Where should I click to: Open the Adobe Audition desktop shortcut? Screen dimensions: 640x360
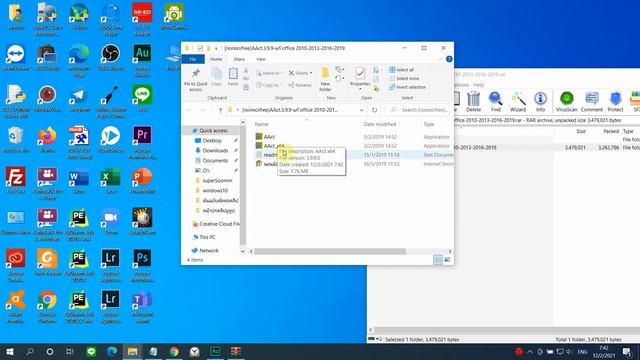click(x=142, y=60)
